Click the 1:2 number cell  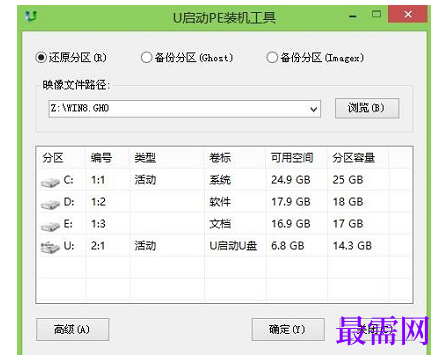point(98,202)
